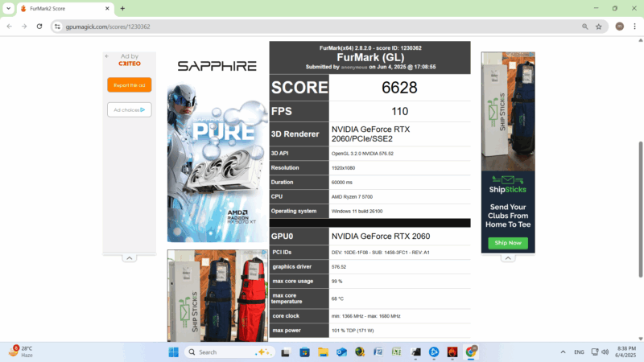The height and width of the screenshot is (362, 644).
Task: Click max core usage '99 %' value
Action: pos(336,281)
